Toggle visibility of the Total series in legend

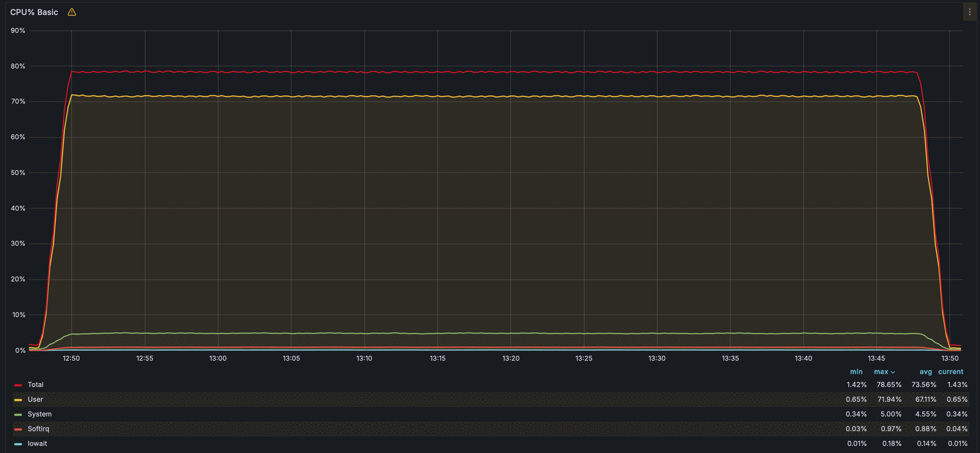36,384
